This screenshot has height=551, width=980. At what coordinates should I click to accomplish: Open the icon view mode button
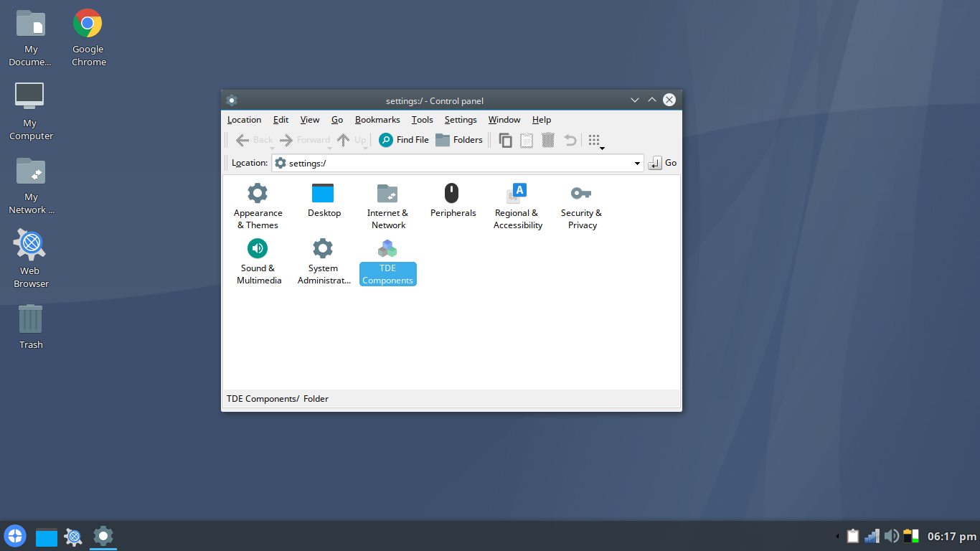pyautogui.click(x=593, y=140)
